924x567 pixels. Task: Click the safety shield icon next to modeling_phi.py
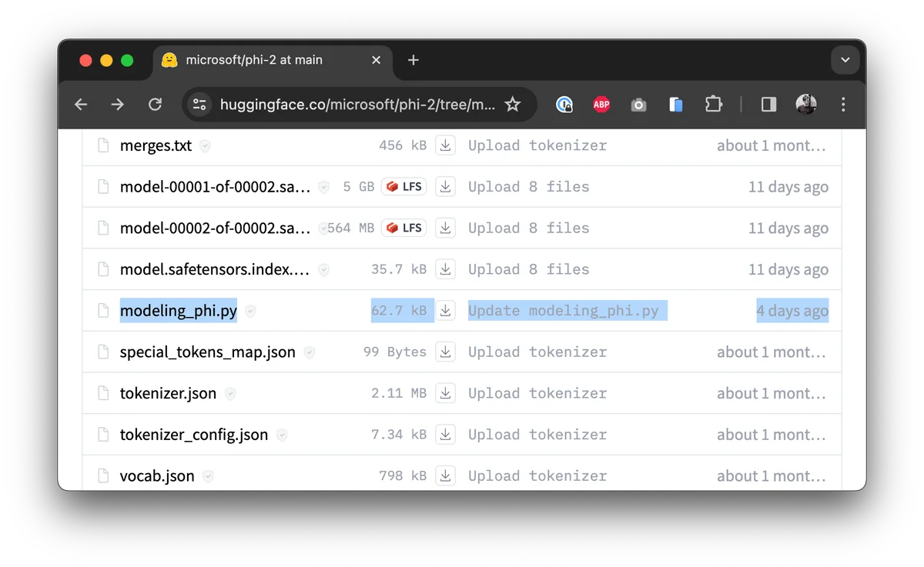(250, 311)
